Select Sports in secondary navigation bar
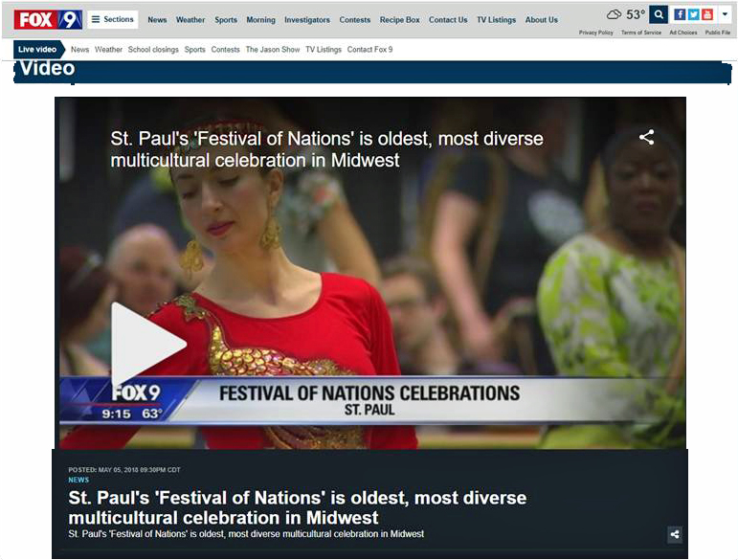This screenshot has height=560, width=738. 195,50
